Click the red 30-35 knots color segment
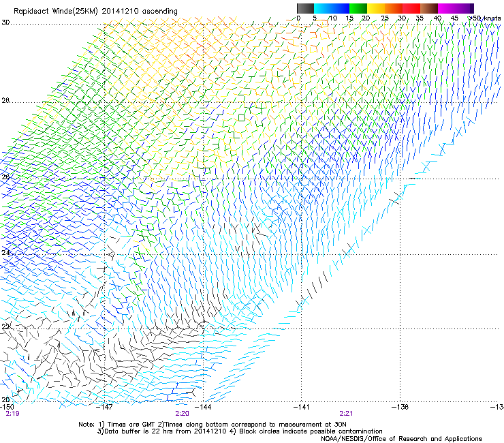 (411, 8)
